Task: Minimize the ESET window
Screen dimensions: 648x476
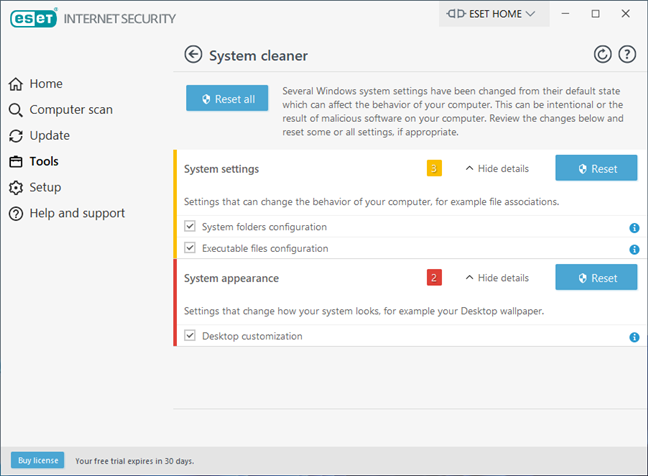Action: click(x=565, y=14)
